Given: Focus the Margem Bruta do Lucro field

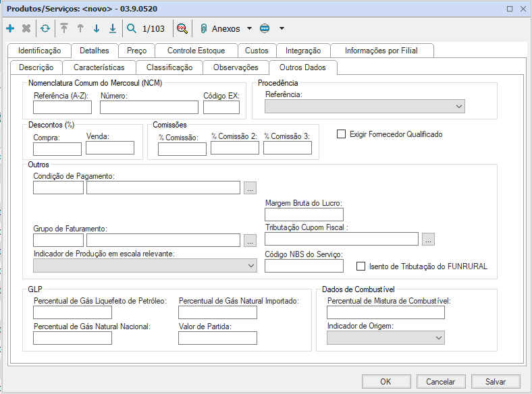Looking at the screenshot, I should (x=304, y=215).
